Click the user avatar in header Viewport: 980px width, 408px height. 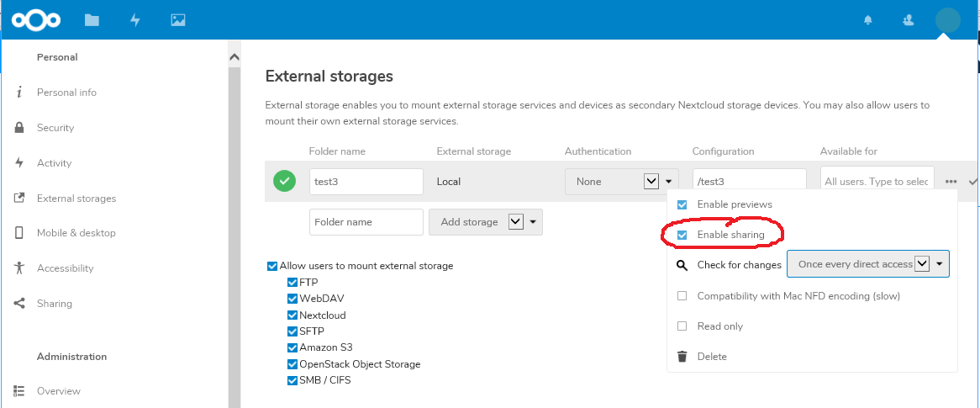[x=947, y=20]
